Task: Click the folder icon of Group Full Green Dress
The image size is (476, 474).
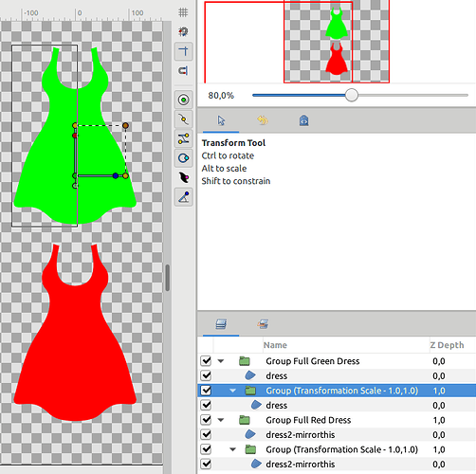Action: coord(245,361)
